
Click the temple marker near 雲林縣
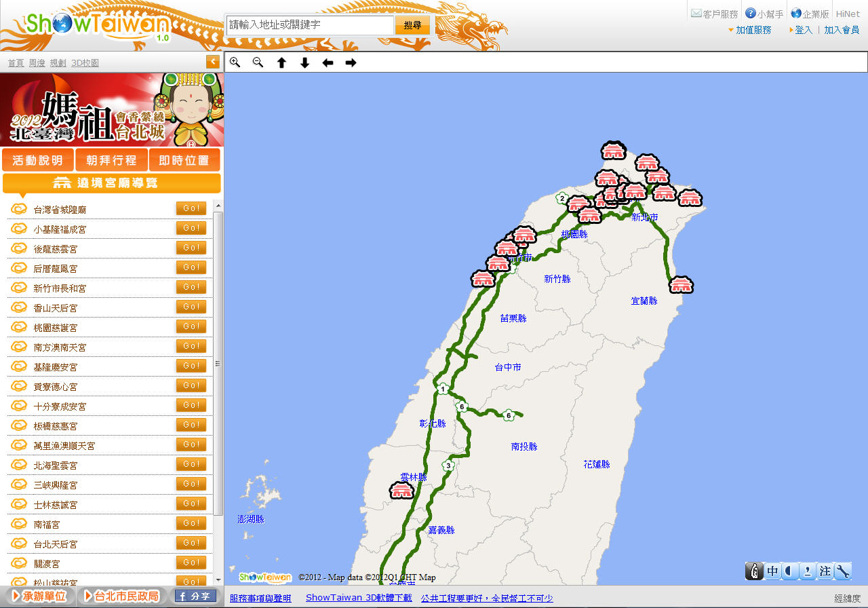401,490
